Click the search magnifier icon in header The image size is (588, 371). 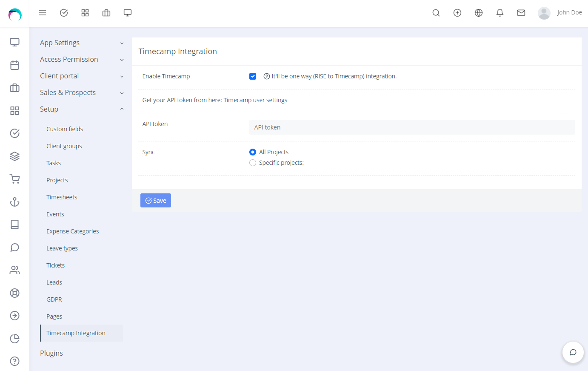(436, 13)
